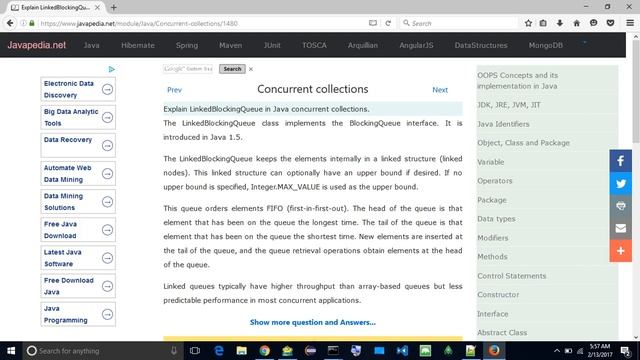The image size is (640, 360).
Task: Open more sharing options plus icon
Action: [620, 251]
